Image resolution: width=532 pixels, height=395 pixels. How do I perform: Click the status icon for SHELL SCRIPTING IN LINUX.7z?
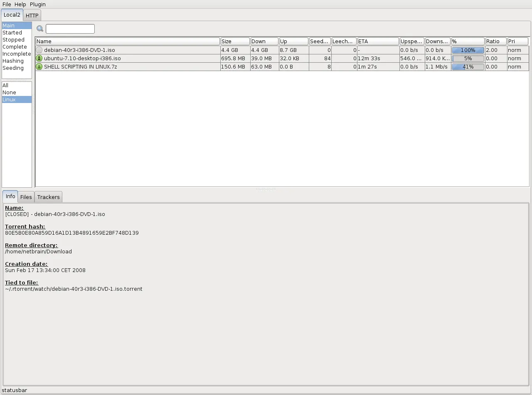[39, 66]
